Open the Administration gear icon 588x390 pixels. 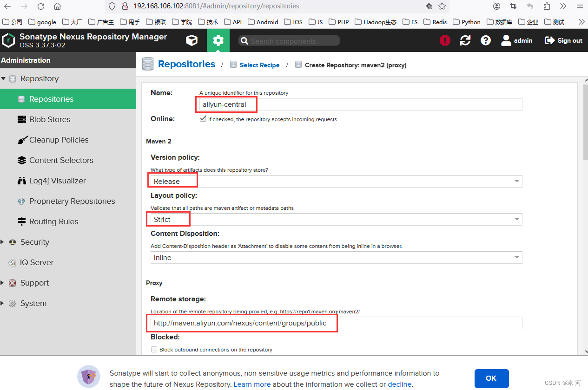pos(218,41)
